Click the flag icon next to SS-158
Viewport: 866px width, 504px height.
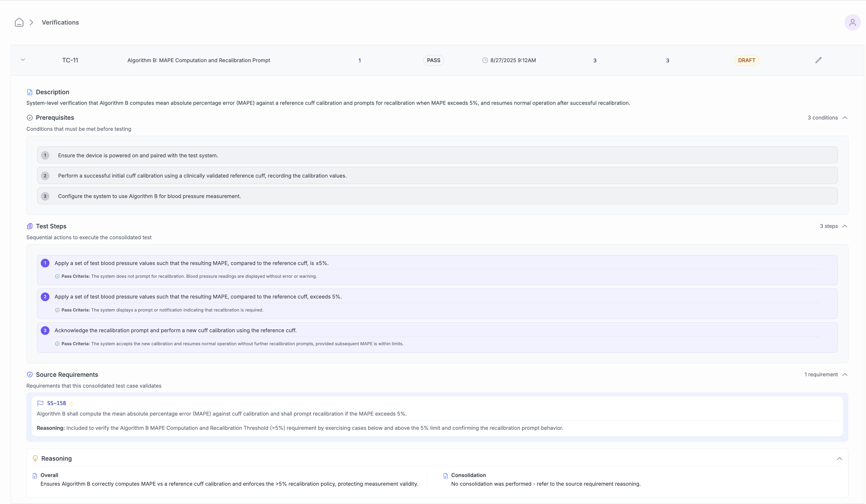(40, 403)
